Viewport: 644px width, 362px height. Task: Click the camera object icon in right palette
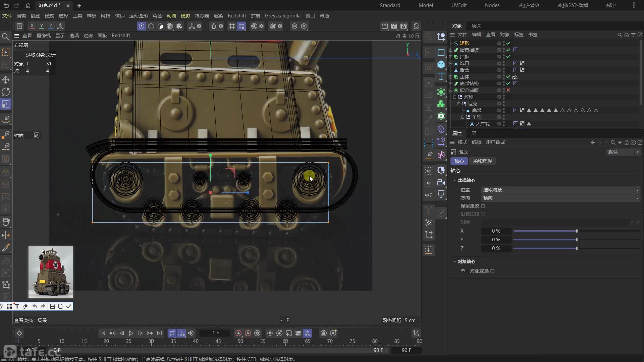coord(441,182)
